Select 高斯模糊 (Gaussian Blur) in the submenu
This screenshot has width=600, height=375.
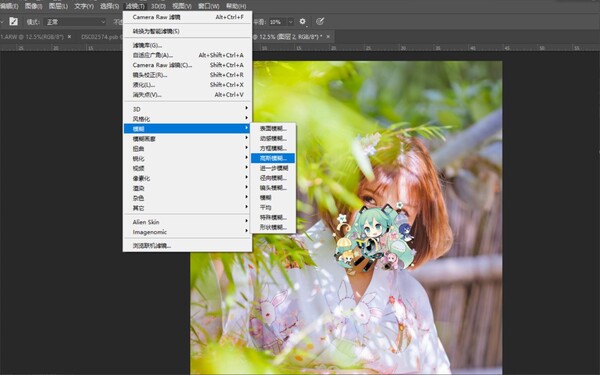(x=273, y=158)
